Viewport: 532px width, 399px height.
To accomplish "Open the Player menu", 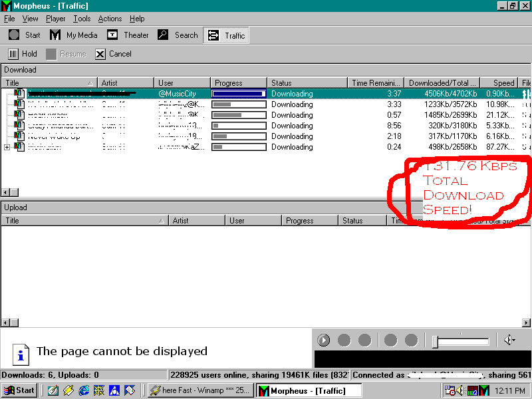I will (56, 19).
